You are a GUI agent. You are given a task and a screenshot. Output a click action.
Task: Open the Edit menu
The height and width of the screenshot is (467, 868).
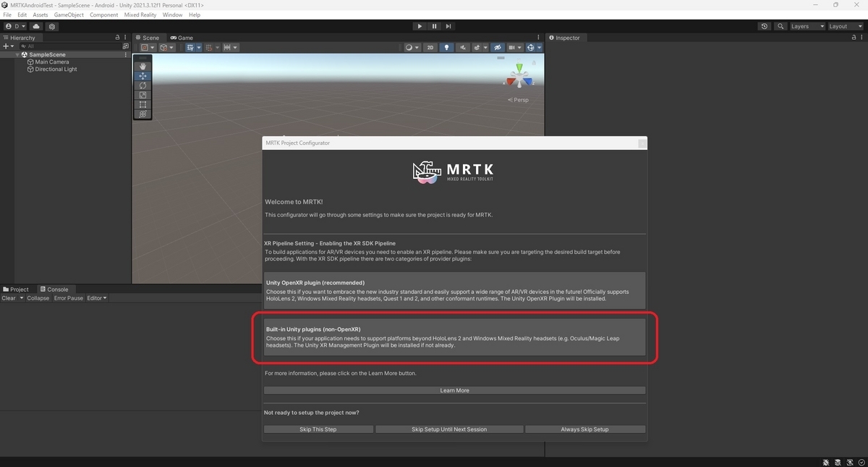coord(22,14)
